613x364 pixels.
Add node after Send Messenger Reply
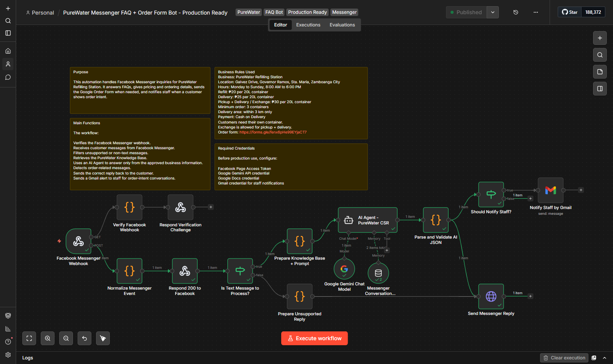point(530,296)
